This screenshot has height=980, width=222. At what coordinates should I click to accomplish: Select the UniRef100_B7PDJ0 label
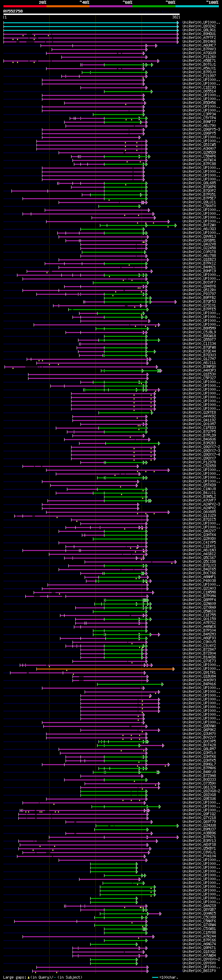[x=199, y=72]
